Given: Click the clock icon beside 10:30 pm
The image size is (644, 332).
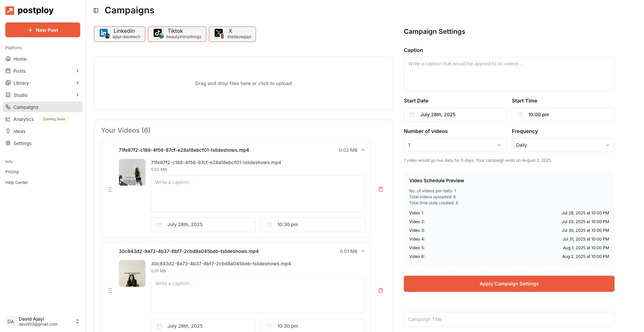Looking at the screenshot, I should pyautogui.click(x=269, y=225).
